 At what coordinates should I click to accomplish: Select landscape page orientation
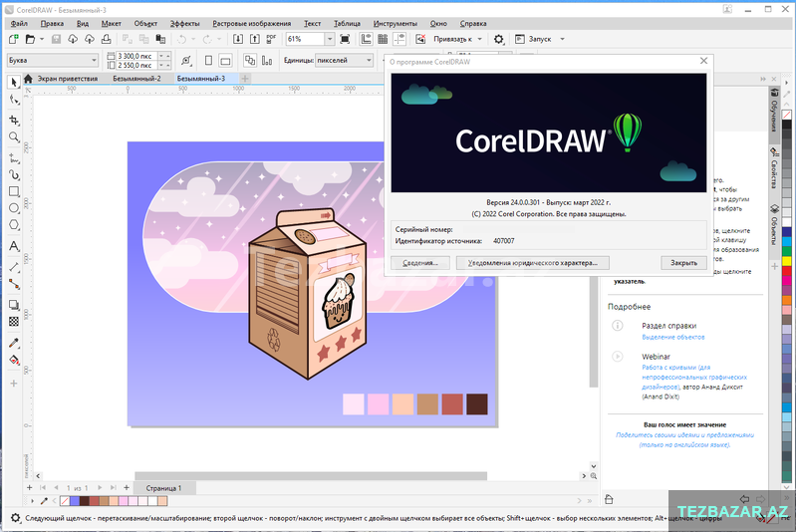point(225,61)
